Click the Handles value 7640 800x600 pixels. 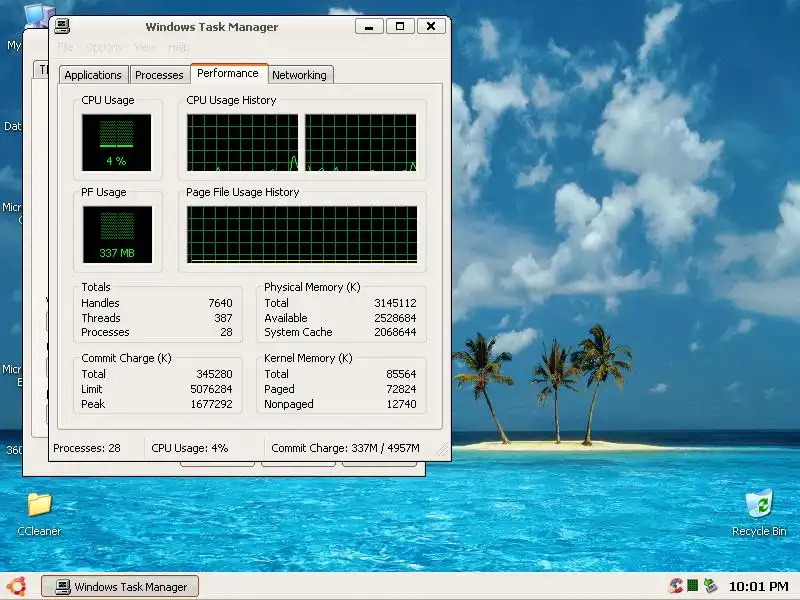[220, 303]
